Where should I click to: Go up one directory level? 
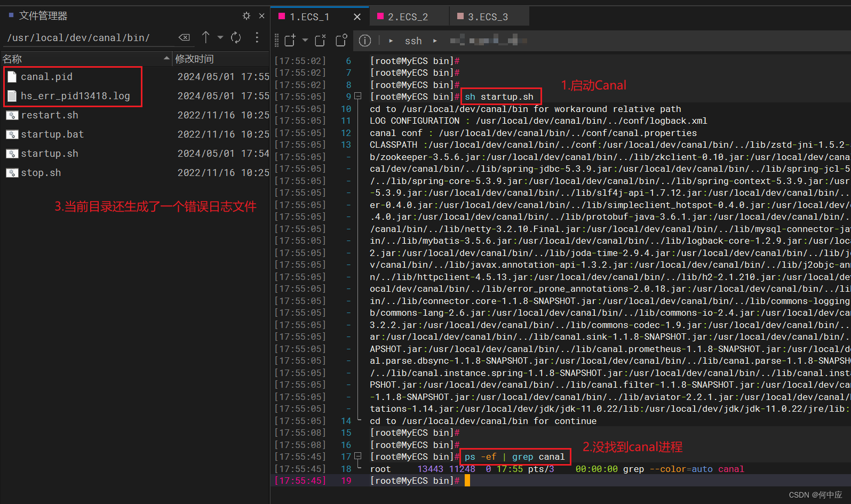206,37
